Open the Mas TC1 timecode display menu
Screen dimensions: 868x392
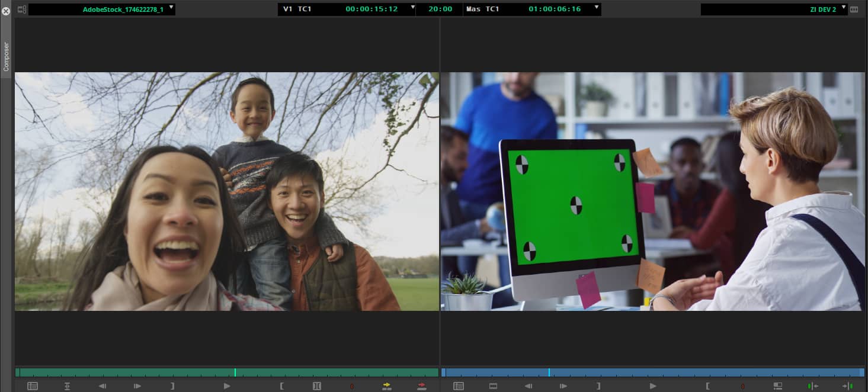[597, 7]
